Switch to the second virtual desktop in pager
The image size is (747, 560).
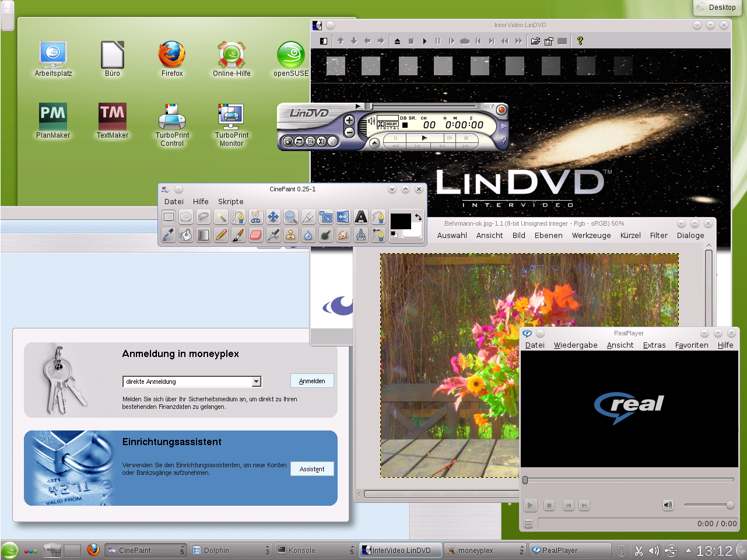(x=72, y=550)
